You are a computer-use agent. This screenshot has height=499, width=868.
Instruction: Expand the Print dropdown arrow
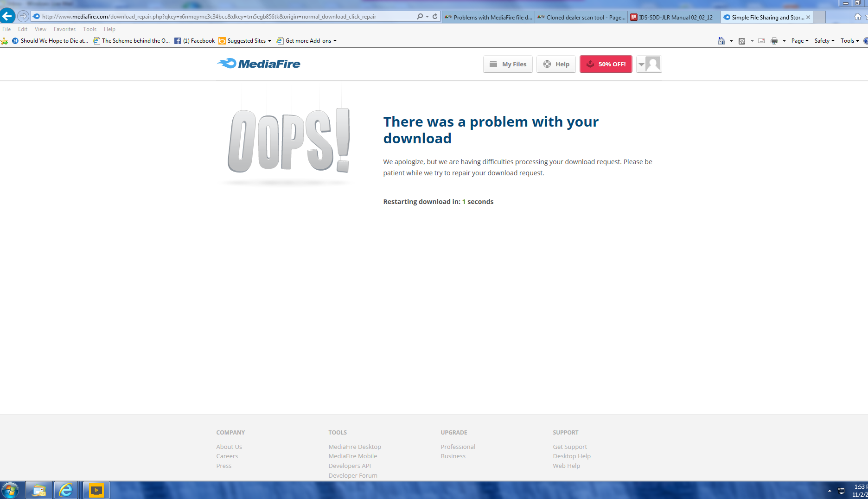point(784,41)
